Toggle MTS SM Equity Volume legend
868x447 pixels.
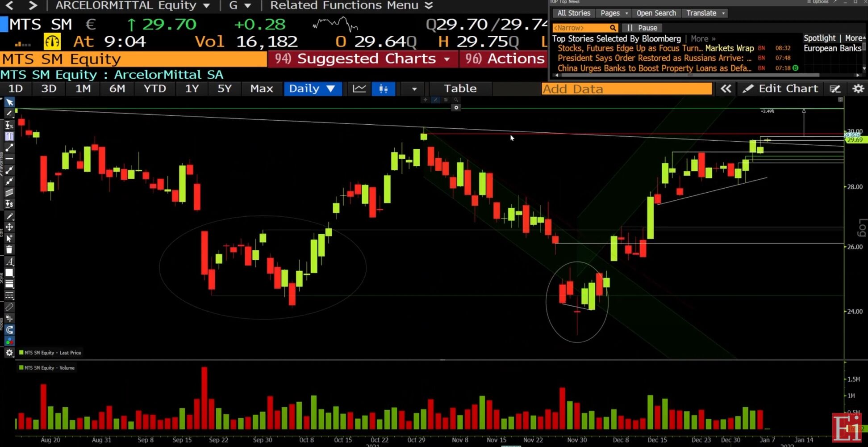point(47,368)
